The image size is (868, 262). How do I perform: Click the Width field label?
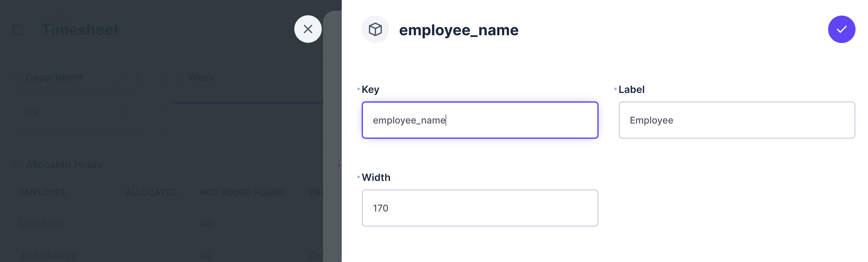click(376, 177)
